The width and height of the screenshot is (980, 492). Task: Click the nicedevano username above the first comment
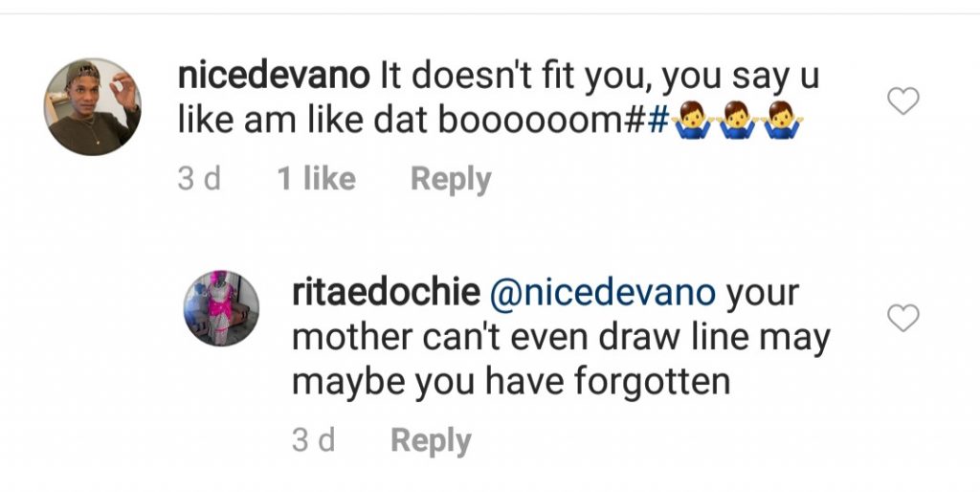click(x=274, y=78)
